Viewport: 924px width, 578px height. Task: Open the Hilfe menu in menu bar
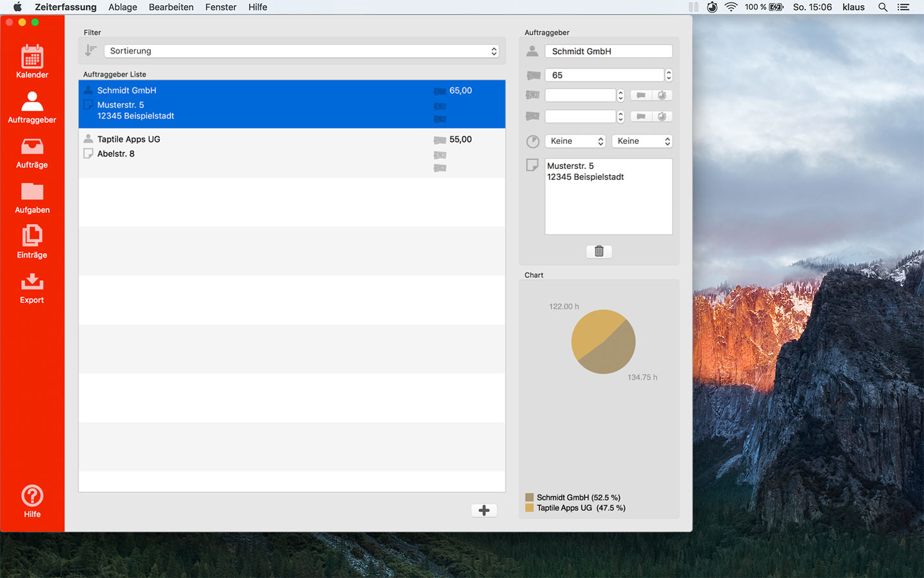tap(258, 7)
